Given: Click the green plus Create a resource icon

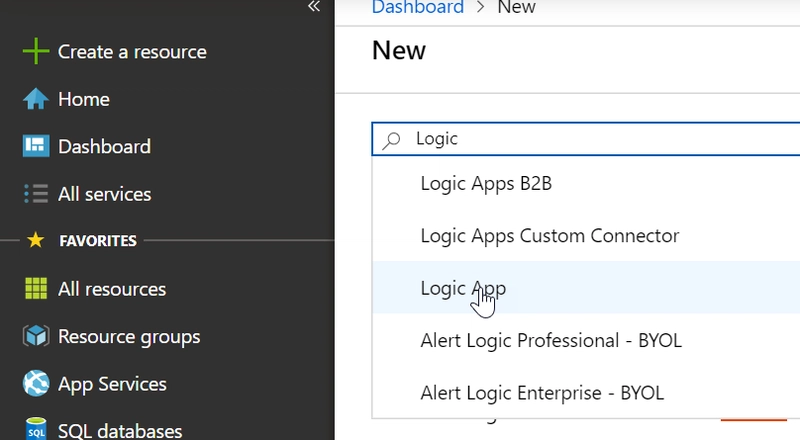Looking at the screenshot, I should tap(36, 52).
